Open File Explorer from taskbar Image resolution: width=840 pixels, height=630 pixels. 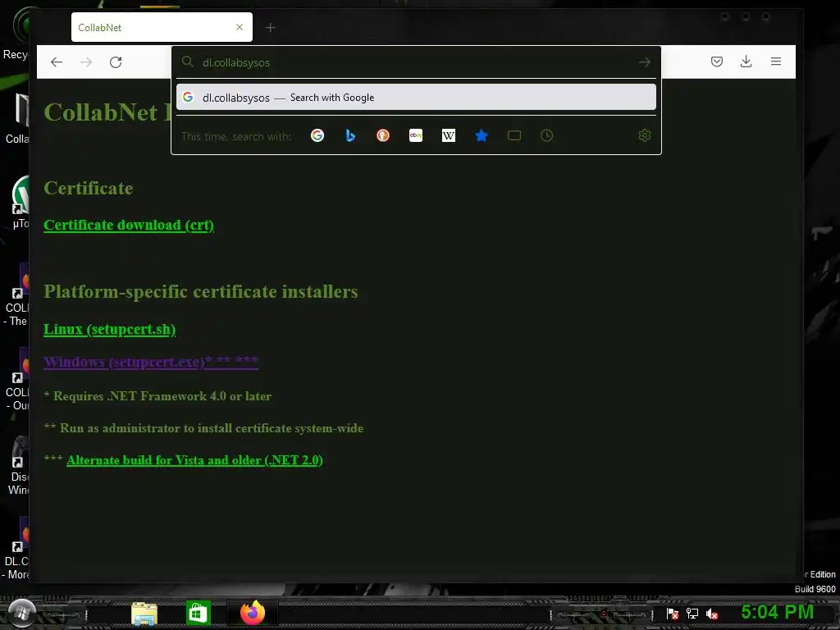pos(144,614)
